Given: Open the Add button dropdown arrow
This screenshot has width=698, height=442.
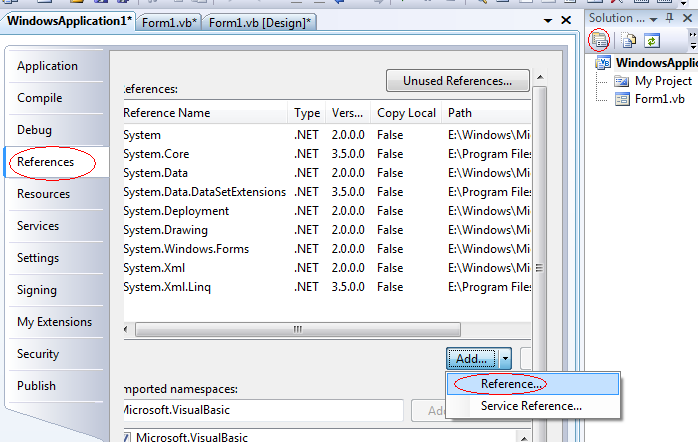Looking at the screenshot, I should (505, 358).
